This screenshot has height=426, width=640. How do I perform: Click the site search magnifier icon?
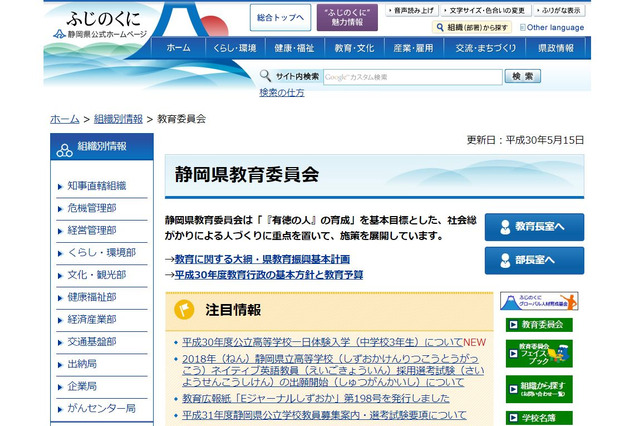265,76
